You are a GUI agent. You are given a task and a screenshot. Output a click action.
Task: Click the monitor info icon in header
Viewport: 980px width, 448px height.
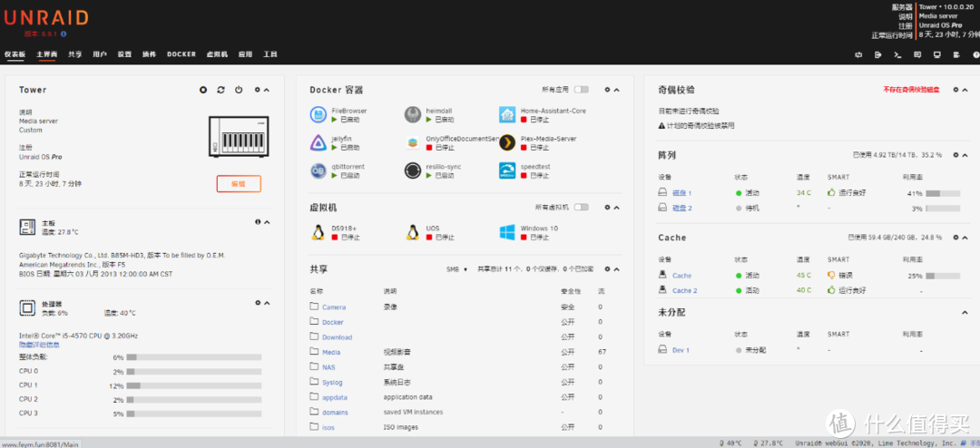936,55
